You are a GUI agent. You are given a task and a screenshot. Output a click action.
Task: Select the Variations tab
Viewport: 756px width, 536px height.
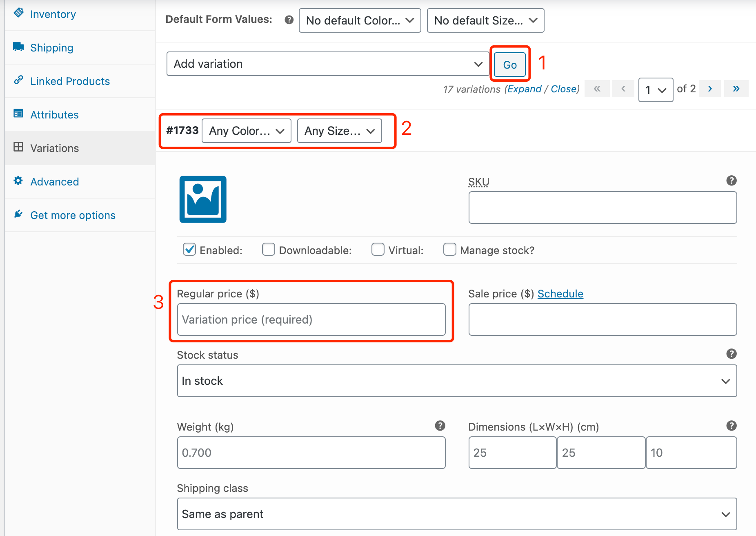(x=80, y=148)
